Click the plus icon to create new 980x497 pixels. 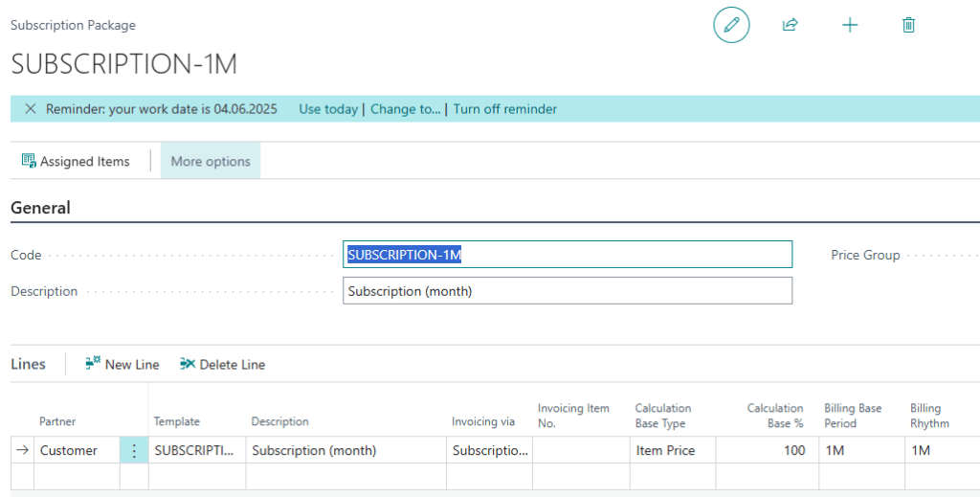coord(850,25)
